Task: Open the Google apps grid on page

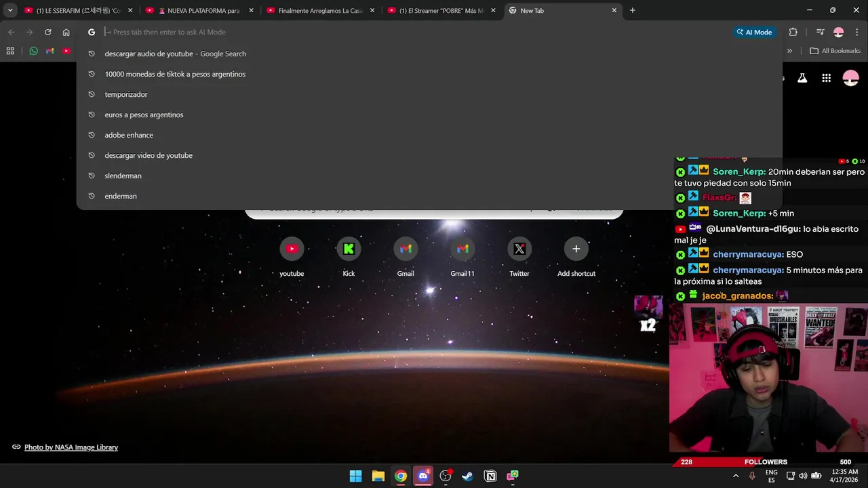Action: 826,78
